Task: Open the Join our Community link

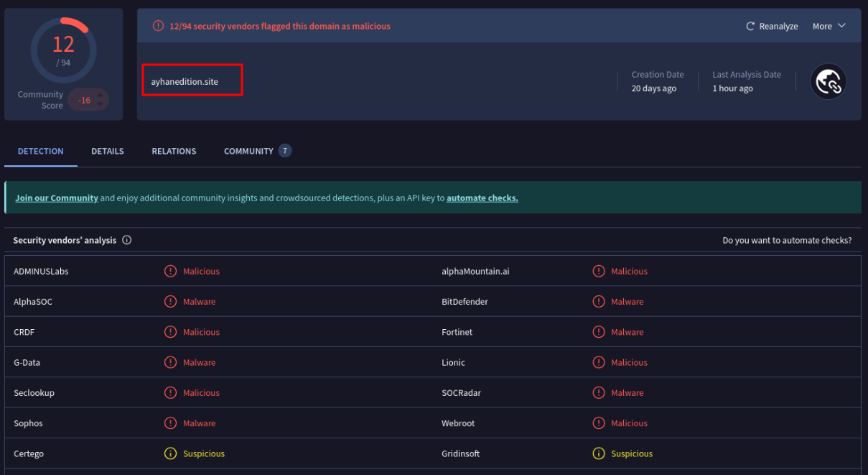Action: pyautogui.click(x=56, y=198)
